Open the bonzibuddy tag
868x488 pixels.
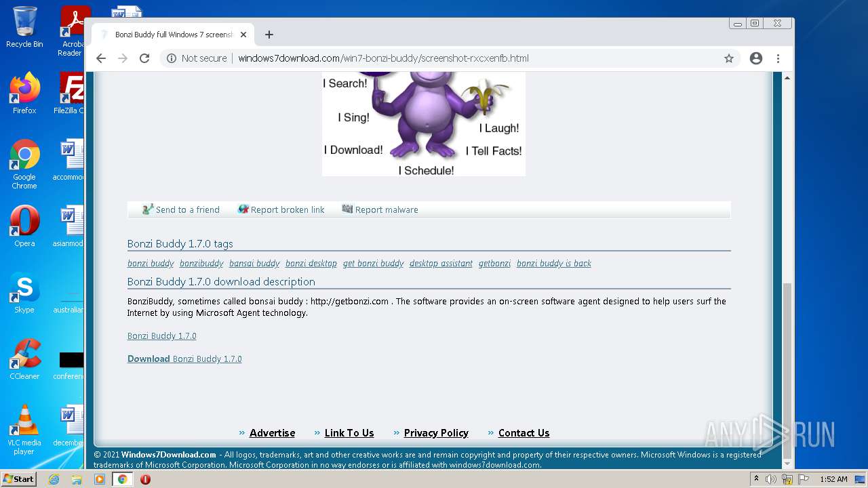point(201,263)
